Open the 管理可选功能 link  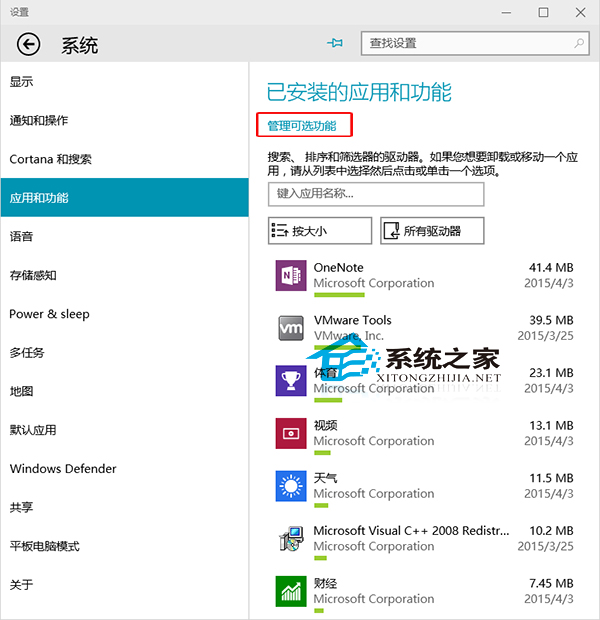(302, 126)
